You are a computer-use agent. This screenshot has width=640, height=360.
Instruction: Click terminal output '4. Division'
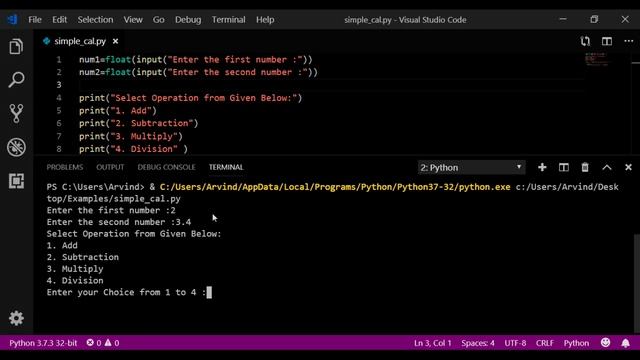(75, 280)
